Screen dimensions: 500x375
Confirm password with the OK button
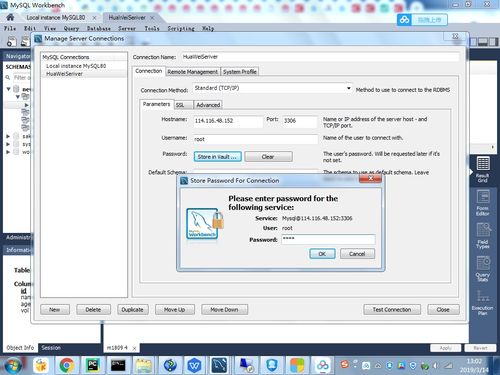tap(322, 254)
